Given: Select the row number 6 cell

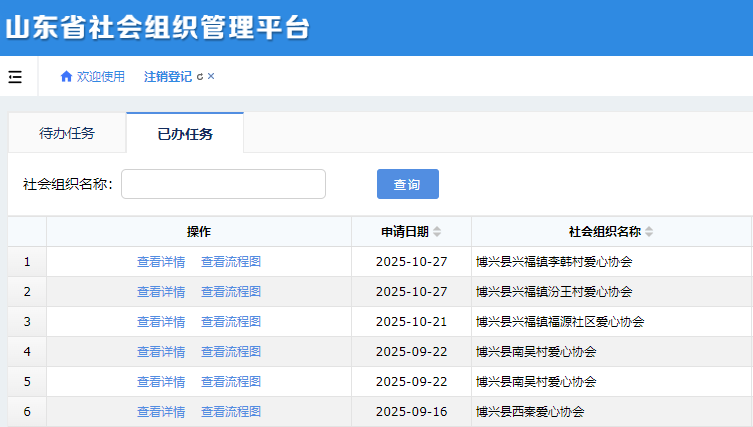Looking at the screenshot, I should pyautogui.click(x=27, y=412).
